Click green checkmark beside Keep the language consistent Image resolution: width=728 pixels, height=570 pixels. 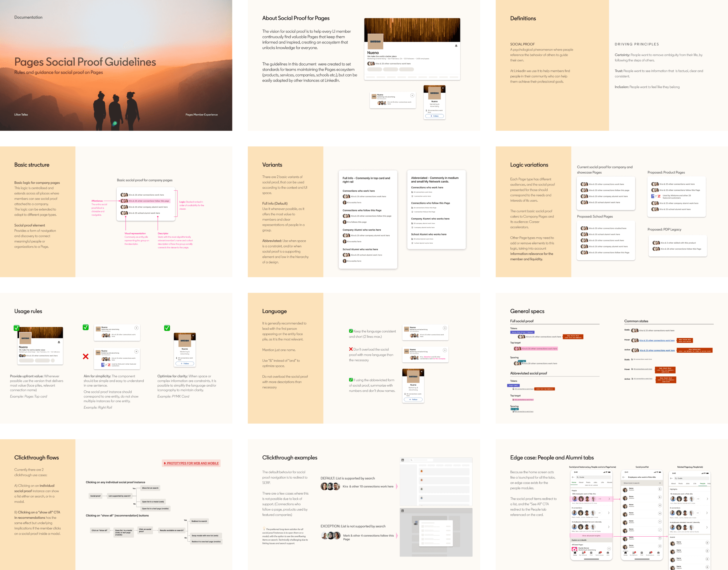pos(351,331)
